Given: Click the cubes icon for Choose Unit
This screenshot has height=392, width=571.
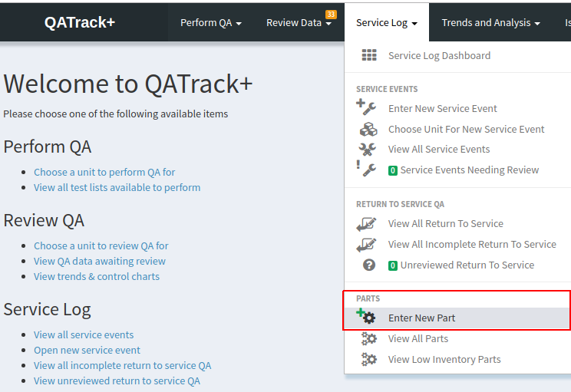Looking at the screenshot, I should pos(368,129).
